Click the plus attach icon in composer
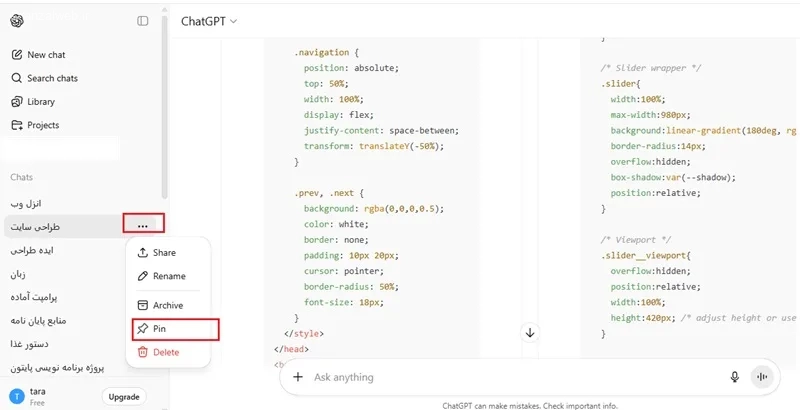Viewport: 800px width, 410px height. pyautogui.click(x=297, y=377)
